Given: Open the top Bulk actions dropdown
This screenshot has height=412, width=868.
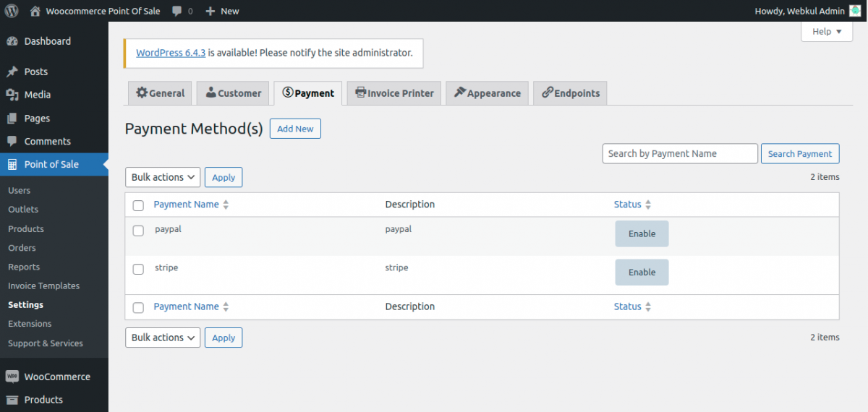Looking at the screenshot, I should (x=163, y=177).
